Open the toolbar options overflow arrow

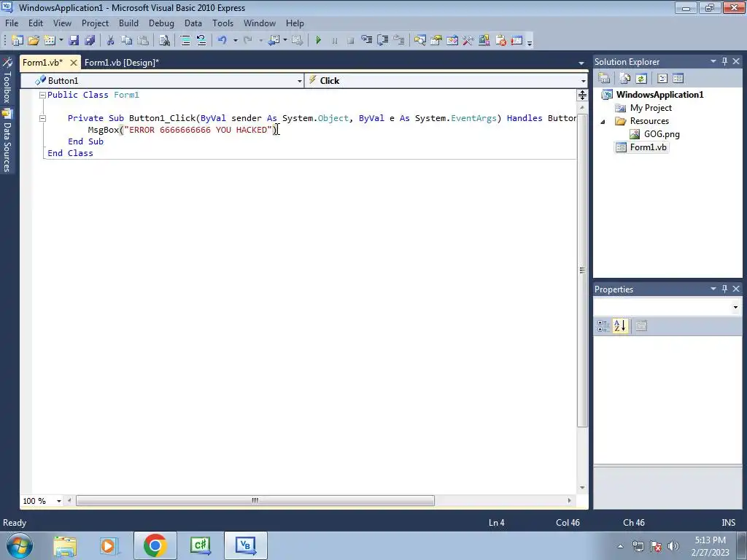[530, 42]
